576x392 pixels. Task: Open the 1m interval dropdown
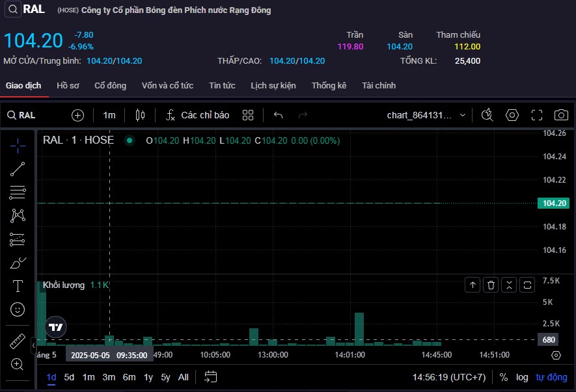tap(109, 115)
